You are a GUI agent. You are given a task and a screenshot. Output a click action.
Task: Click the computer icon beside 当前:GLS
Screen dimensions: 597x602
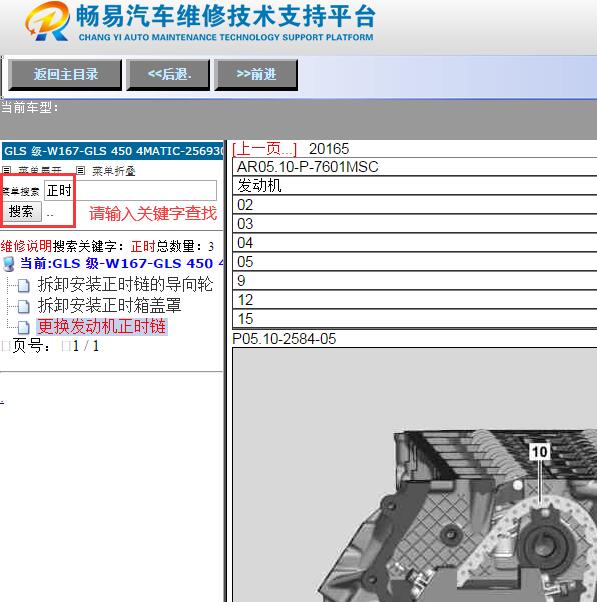pyautogui.click(x=8, y=264)
